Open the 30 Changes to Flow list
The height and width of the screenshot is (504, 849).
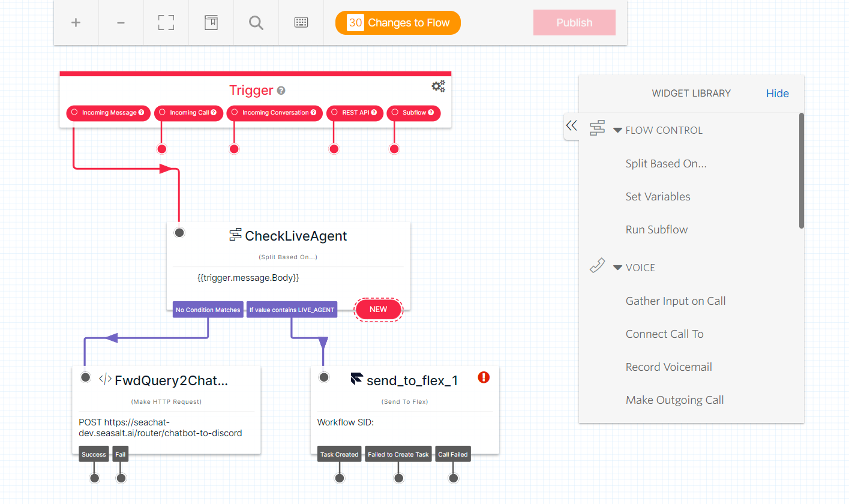pos(398,22)
